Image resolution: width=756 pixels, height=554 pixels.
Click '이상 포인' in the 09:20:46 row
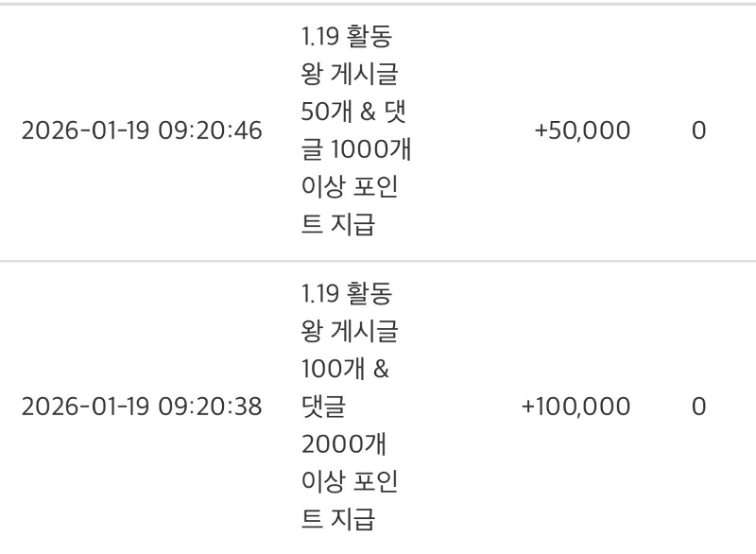(349, 187)
